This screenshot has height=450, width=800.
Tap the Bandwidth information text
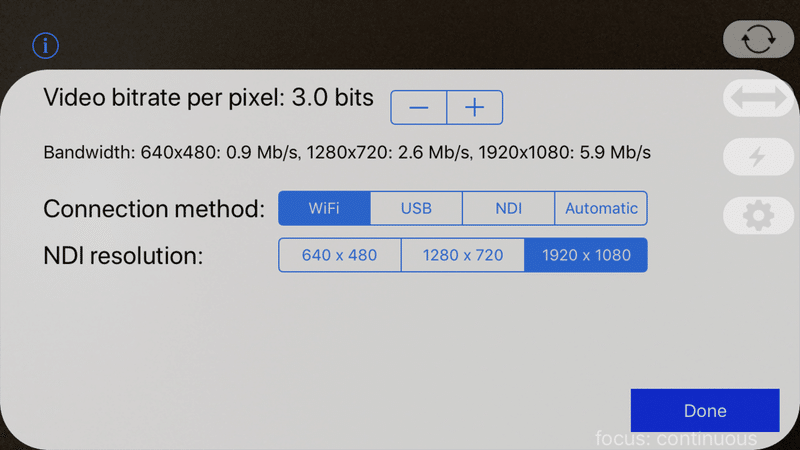[347, 153]
